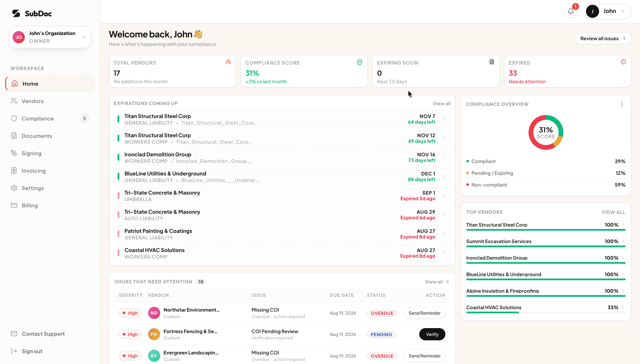
Task: Expand Coastal HVAC Solutions AUG 27 chevron
Action: coord(444,253)
